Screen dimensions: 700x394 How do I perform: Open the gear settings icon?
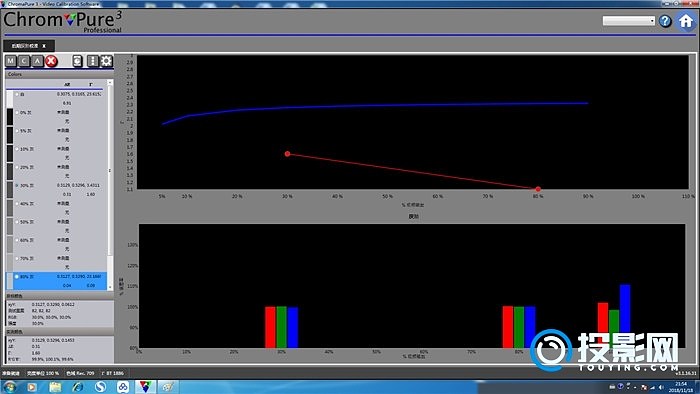coord(106,61)
